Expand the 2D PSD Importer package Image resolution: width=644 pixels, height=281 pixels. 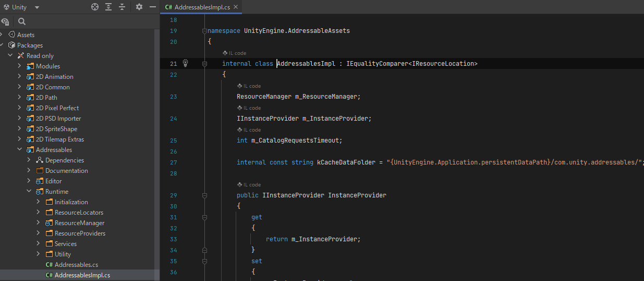19,118
